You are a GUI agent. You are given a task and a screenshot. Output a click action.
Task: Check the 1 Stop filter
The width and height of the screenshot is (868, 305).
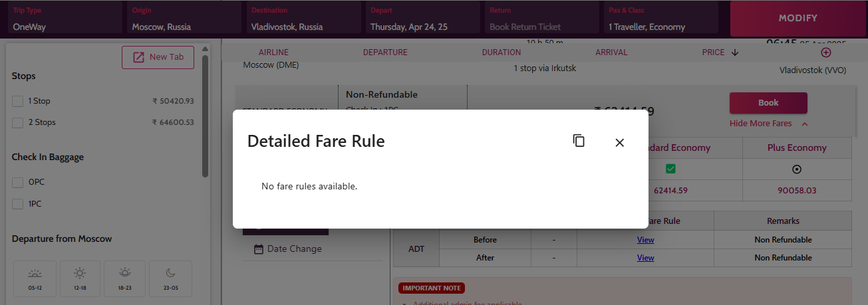pyautogui.click(x=18, y=101)
